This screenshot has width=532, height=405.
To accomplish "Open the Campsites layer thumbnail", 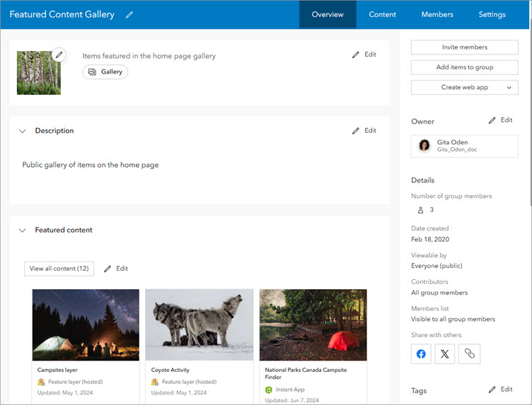I will [x=86, y=324].
